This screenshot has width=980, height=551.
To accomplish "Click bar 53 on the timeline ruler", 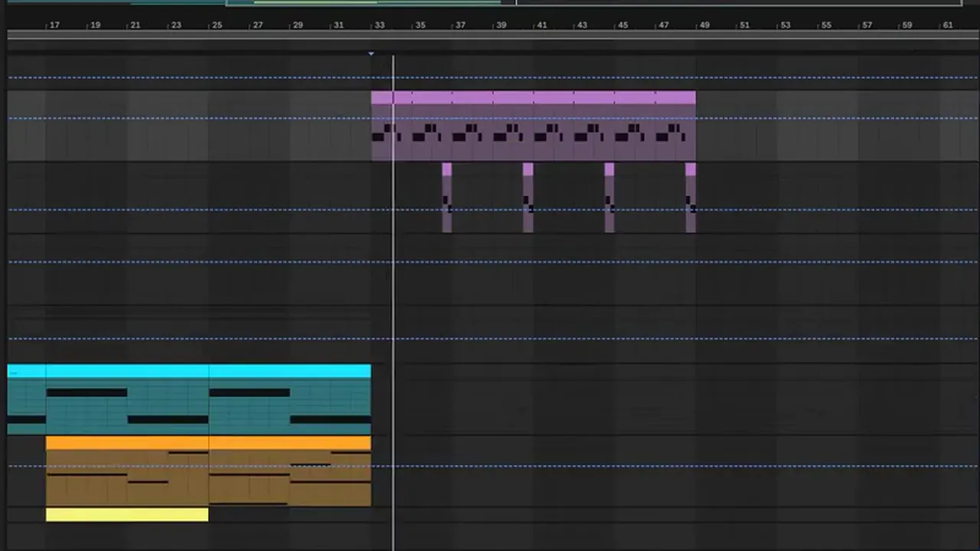I will (786, 25).
